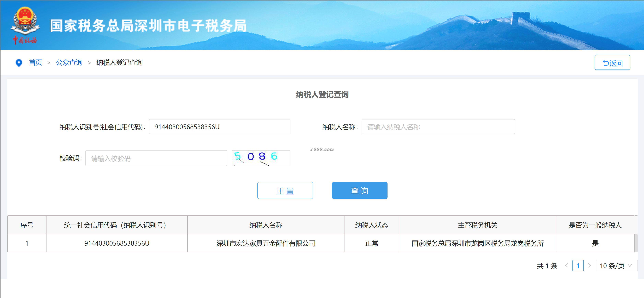Viewport: 644px width, 298px height.
Task: Click the blue location pin icon
Action: point(19,62)
